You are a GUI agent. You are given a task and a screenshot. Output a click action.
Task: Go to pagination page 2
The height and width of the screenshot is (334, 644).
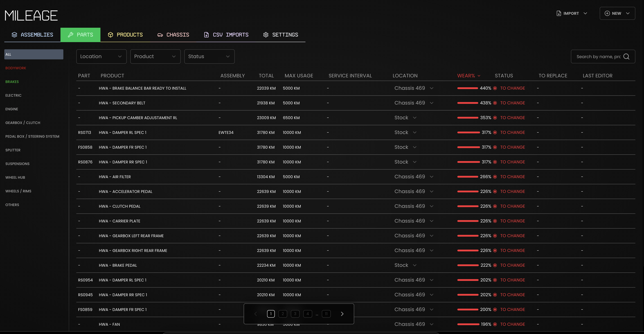283,314
